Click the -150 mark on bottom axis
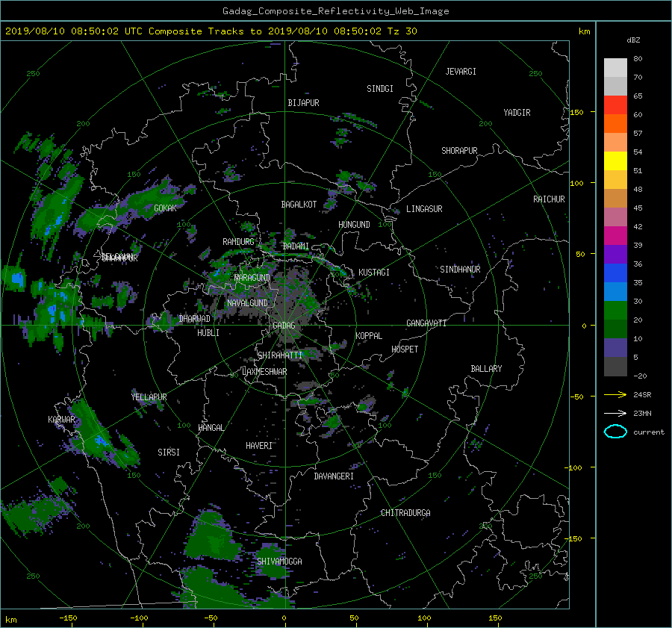The width and height of the screenshot is (672, 628). pyautogui.click(x=68, y=618)
